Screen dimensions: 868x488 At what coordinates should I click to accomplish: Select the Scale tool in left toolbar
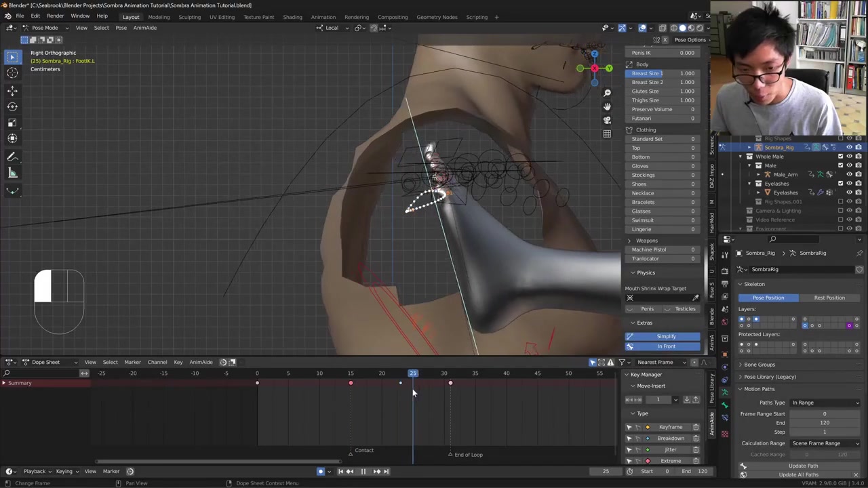(x=12, y=123)
